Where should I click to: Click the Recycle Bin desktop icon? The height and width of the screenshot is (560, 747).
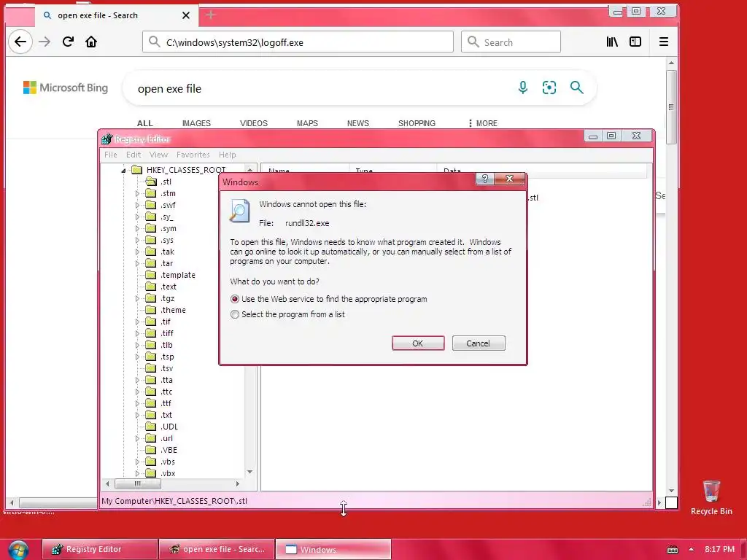coord(711,497)
